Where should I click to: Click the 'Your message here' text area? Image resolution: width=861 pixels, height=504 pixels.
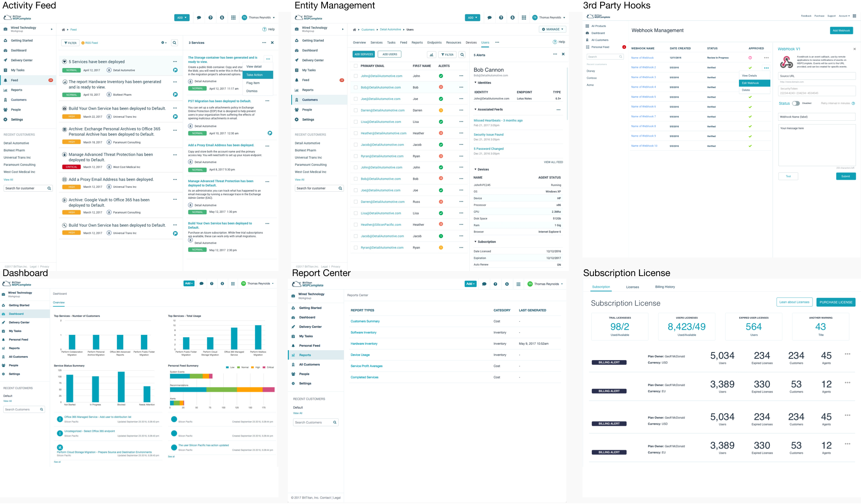point(817,145)
